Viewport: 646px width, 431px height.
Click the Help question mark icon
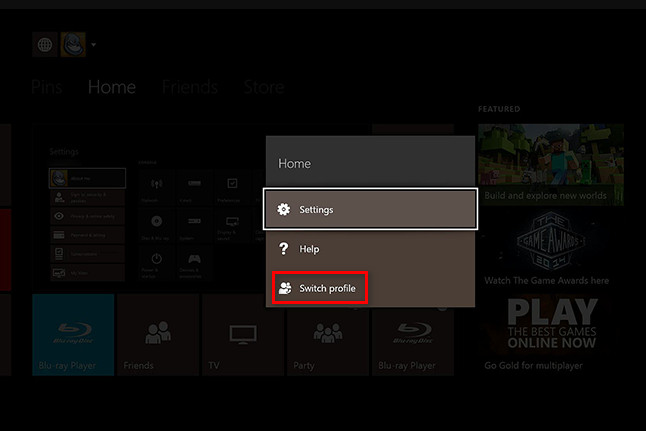tap(283, 249)
